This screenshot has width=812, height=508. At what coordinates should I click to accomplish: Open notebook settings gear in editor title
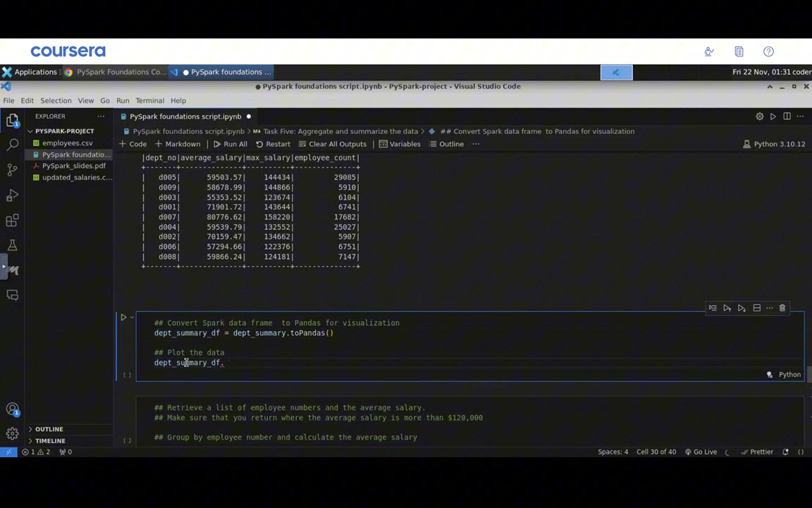(x=759, y=116)
